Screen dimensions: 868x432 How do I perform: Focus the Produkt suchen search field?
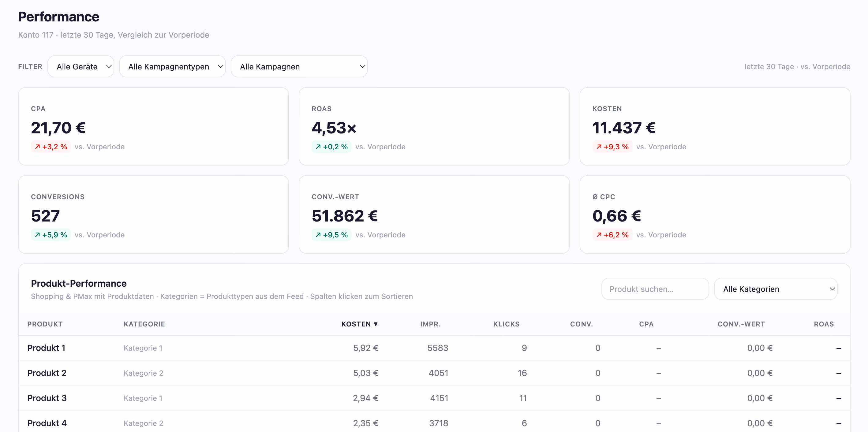point(655,289)
